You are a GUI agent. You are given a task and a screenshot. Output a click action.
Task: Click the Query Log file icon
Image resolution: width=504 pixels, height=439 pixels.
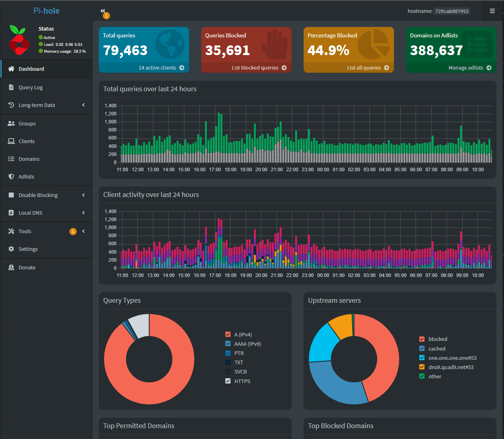(x=11, y=87)
